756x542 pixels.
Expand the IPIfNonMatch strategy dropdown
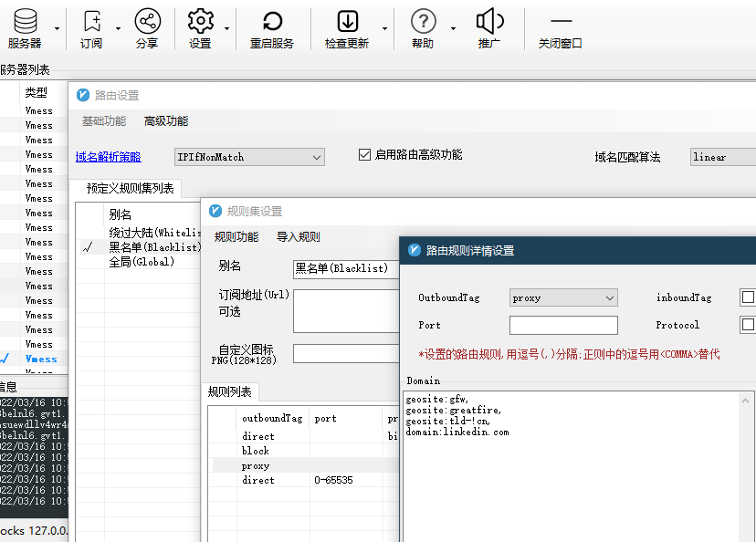point(249,157)
